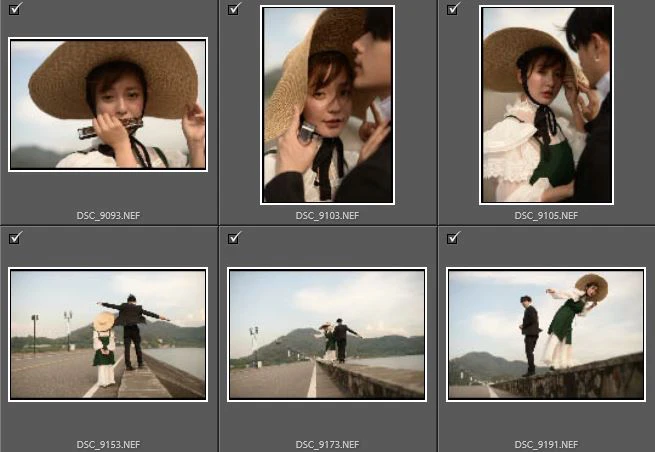Image resolution: width=655 pixels, height=452 pixels.
Task: Pick the DSC_9153 road photo thumbnail
Action: pyautogui.click(x=108, y=334)
